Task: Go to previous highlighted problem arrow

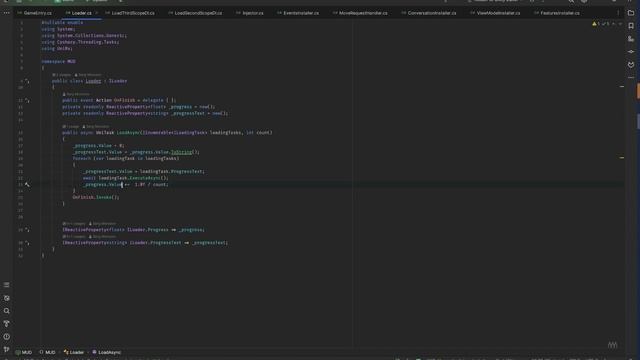Action: (x=613, y=24)
